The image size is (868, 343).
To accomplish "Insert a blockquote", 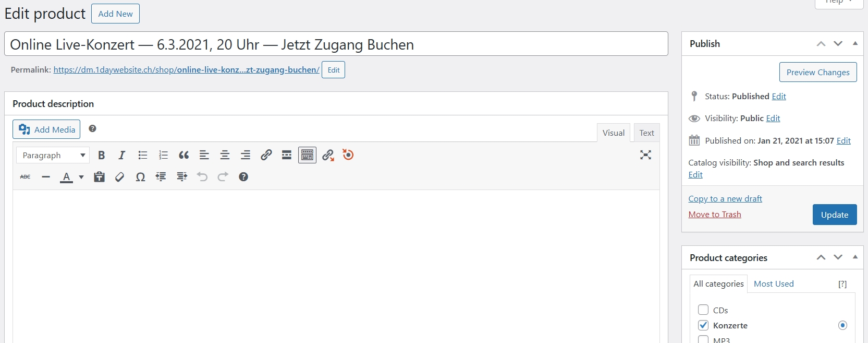I will pyautogui.click(x=184, y=155).
